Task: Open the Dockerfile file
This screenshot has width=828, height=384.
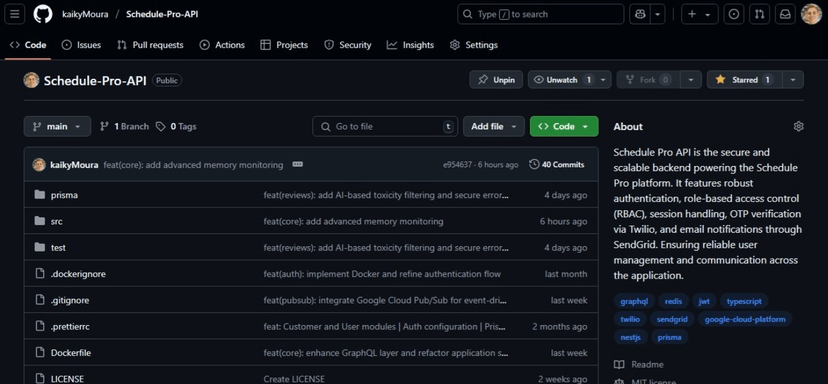Action: (71, 352)
